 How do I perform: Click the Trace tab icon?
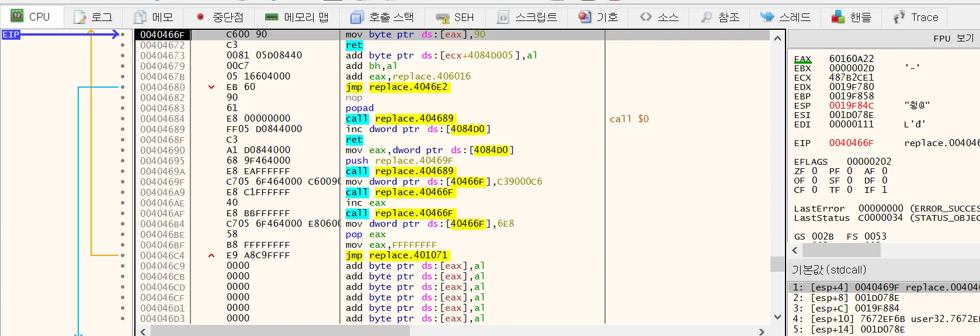pyautogui.click(x=899, y=18)
